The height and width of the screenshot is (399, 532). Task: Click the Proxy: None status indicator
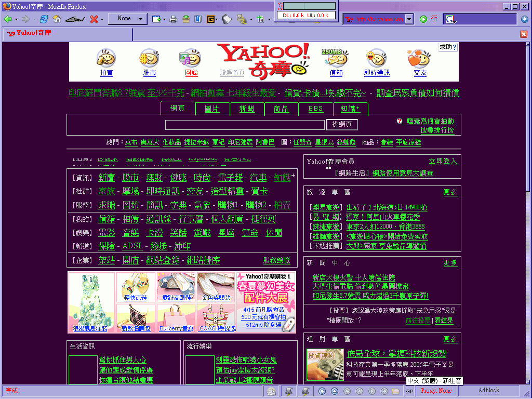[x=436, y=391]
